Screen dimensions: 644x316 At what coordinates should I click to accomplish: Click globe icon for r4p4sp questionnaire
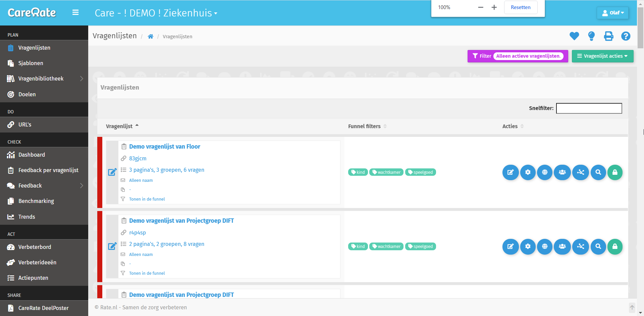tap(545, 247)
